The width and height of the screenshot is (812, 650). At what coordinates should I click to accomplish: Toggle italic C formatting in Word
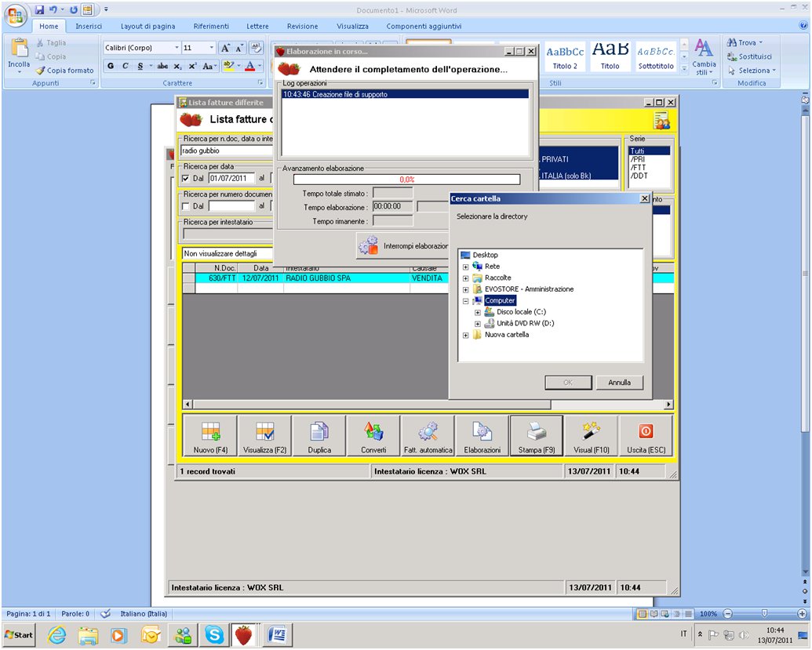pos(126,66)
